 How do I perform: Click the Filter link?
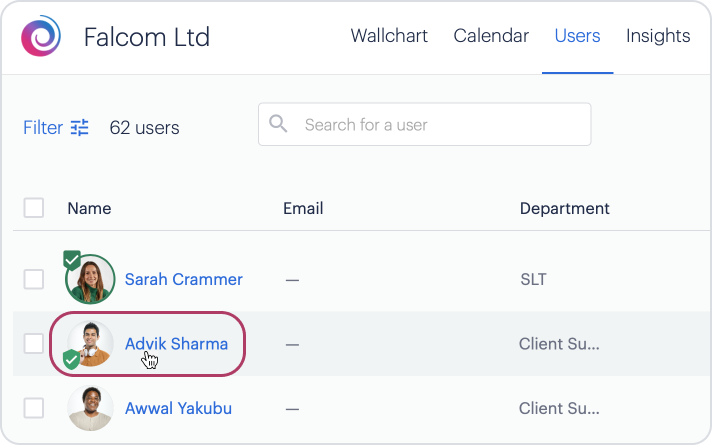coord(43,127)
